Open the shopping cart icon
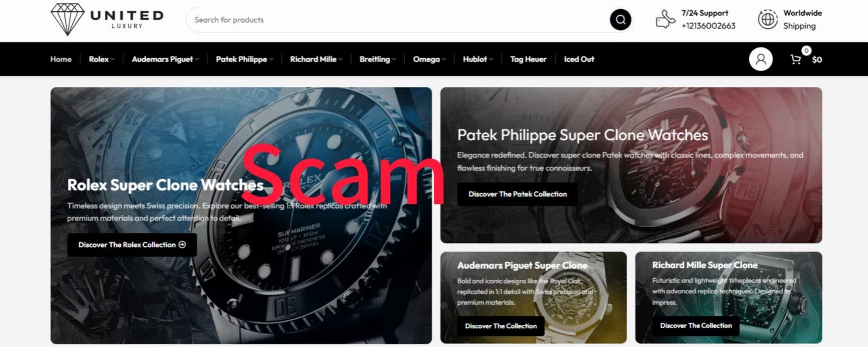This screenshot has width=868, height=347. tap(796, 59)
